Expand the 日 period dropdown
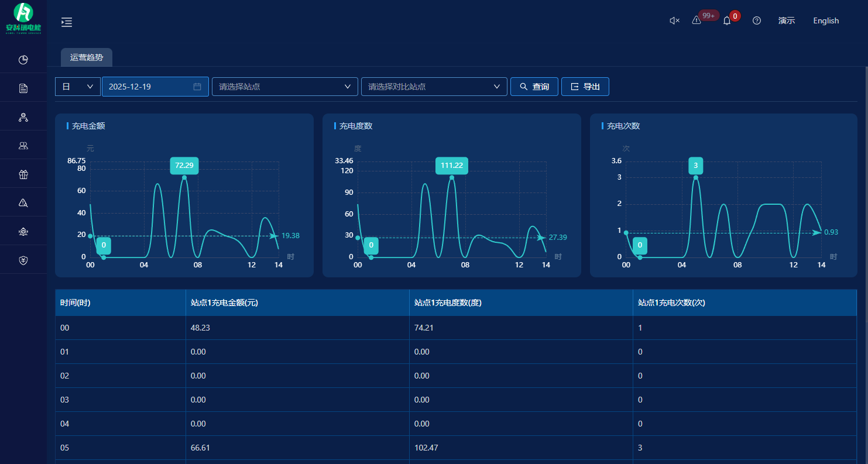Viewport: 868px width, 464px height. (78, 87)
